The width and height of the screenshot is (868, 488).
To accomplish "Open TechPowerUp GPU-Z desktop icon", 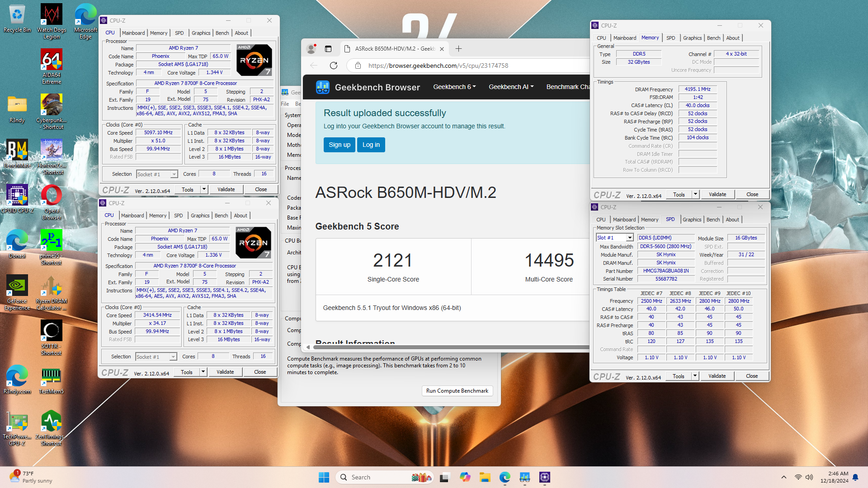I will (17, 428).
